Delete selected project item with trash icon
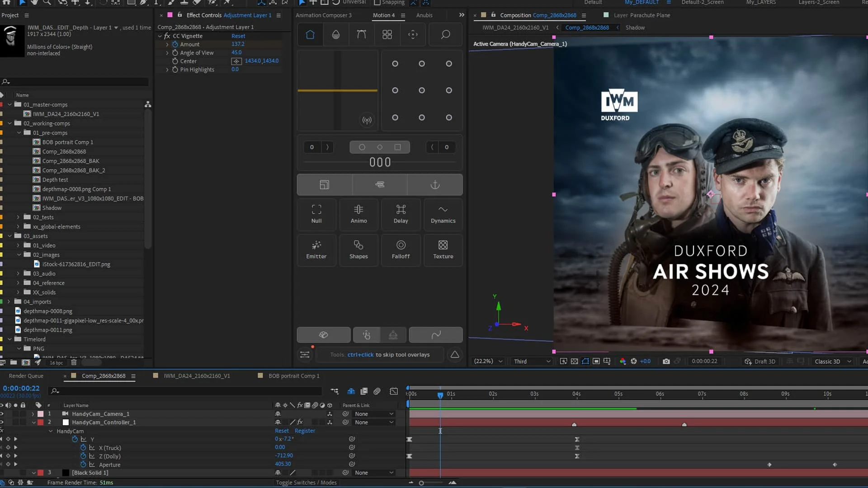The image size is (868, 488). (x=74, y=362)
